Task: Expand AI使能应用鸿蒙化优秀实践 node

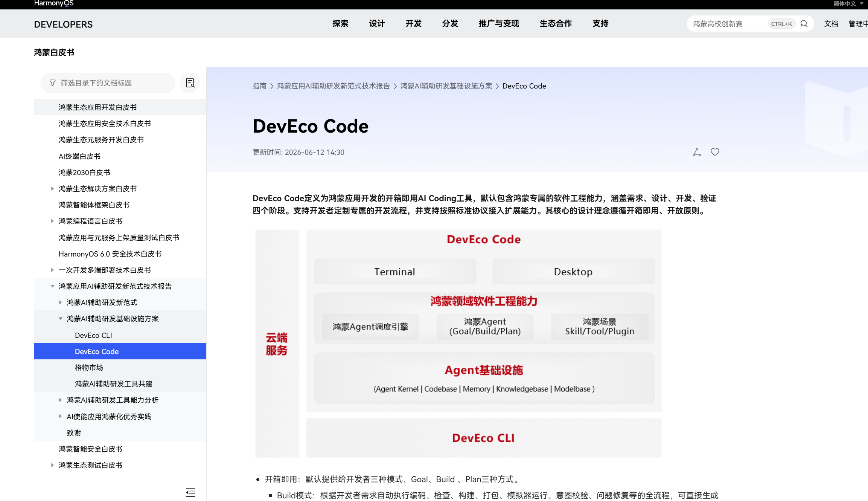Action: 60,416
